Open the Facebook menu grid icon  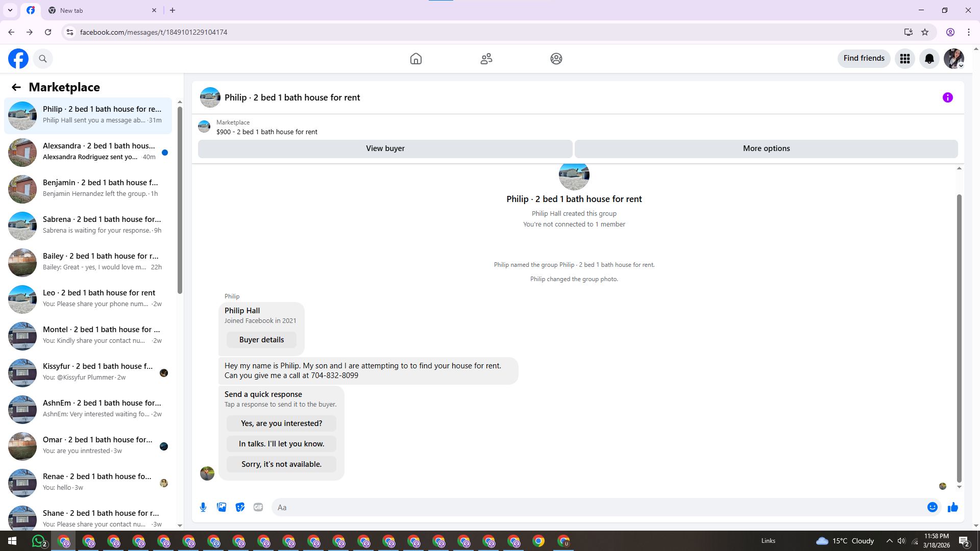904,59
